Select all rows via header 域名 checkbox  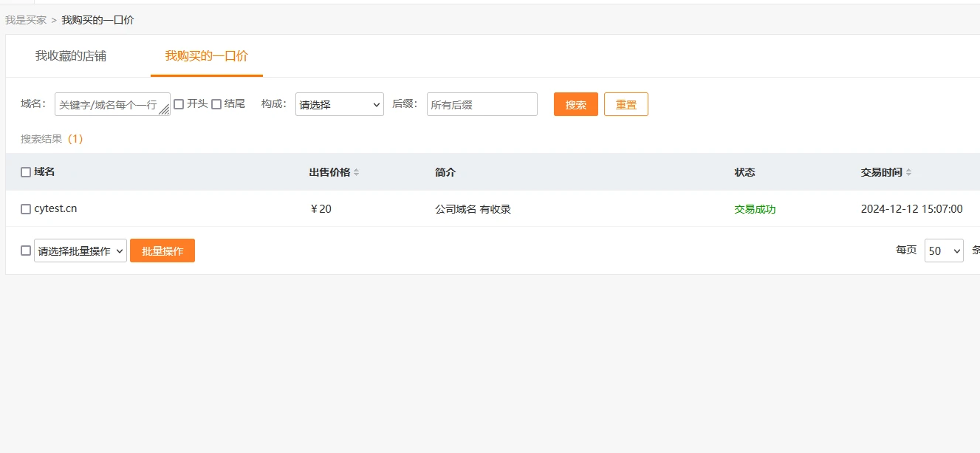click(26, 172)
